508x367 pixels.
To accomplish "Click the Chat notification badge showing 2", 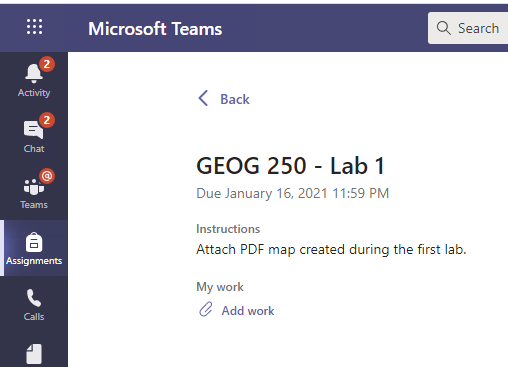I will pyautogui.click(x=47, y=120).
